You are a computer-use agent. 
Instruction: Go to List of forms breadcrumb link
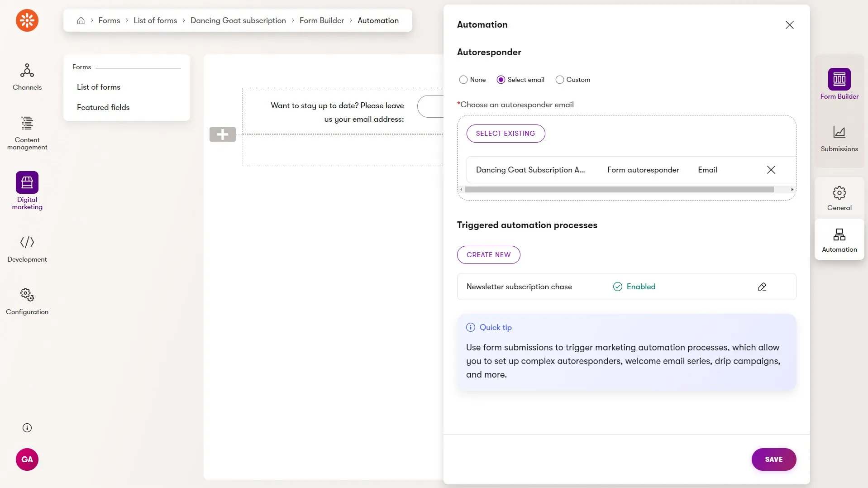pos(155,20)
